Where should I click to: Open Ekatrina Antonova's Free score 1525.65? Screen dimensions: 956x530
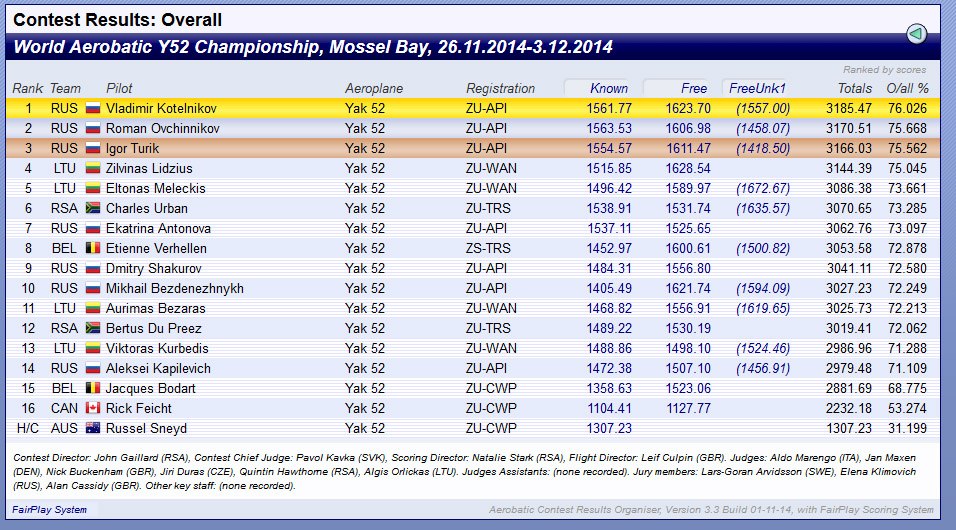(x=688, y=229)
